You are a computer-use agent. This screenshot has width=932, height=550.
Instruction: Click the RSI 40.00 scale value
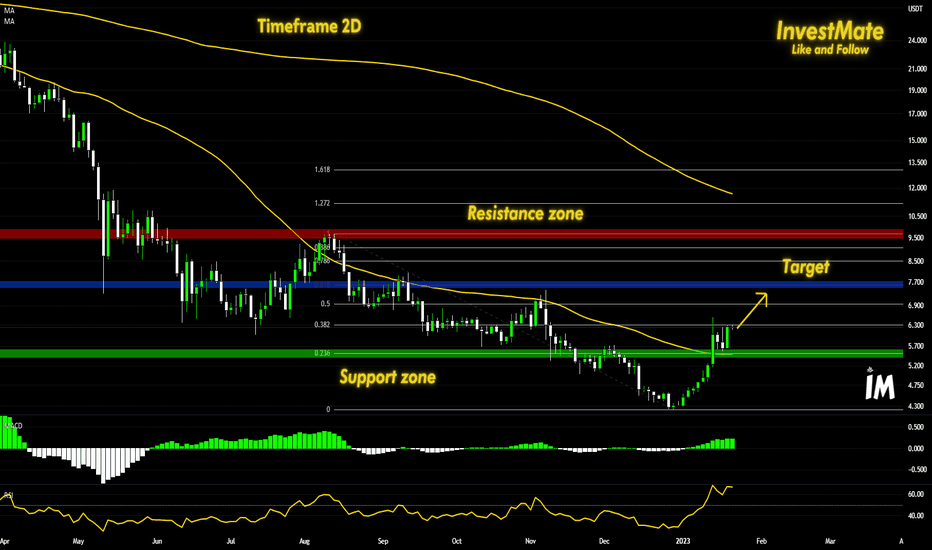click(x=916, y=516)
